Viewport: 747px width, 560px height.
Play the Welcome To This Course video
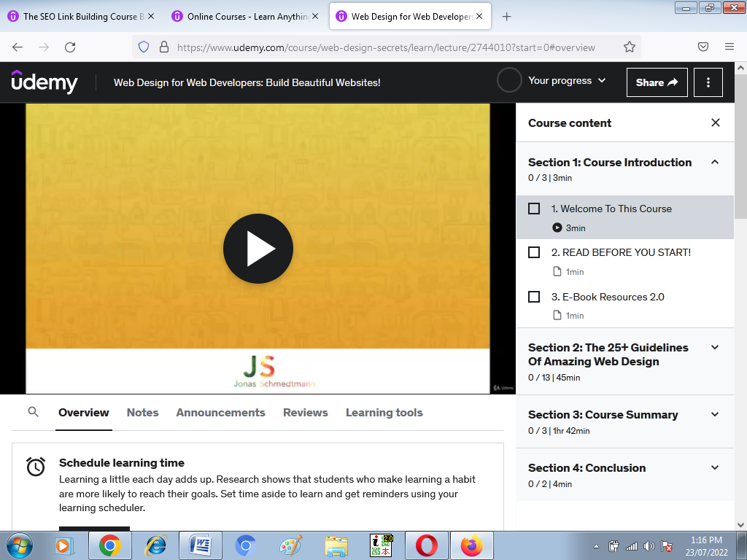(258, 249)
